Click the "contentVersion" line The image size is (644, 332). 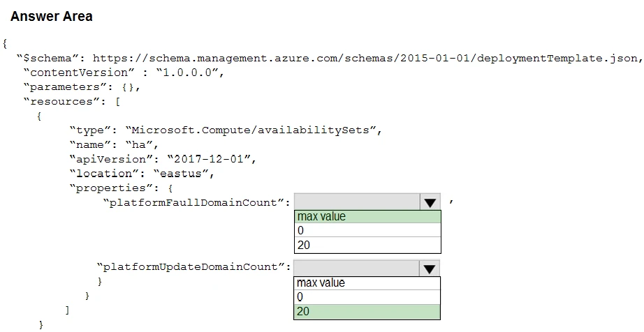click(127, 73)
